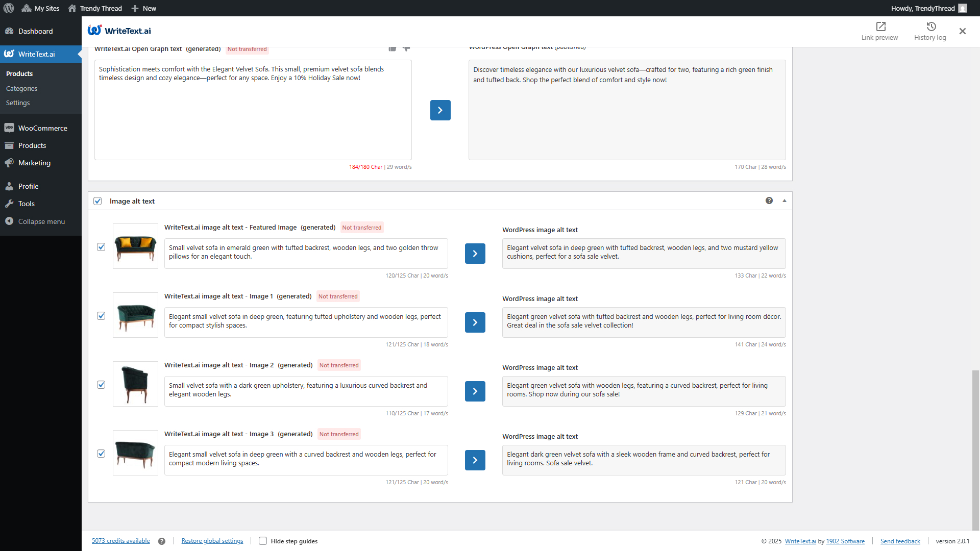Open the New content menu in the admin bar
This screenshot has height=551, width=980.
tap(144, 8)
